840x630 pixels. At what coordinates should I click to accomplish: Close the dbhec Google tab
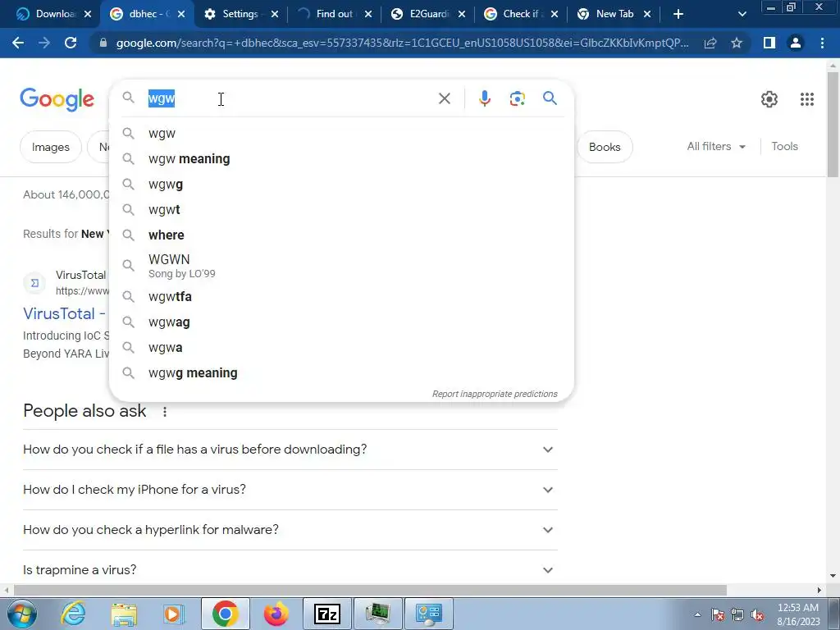(x=181, y=14)
